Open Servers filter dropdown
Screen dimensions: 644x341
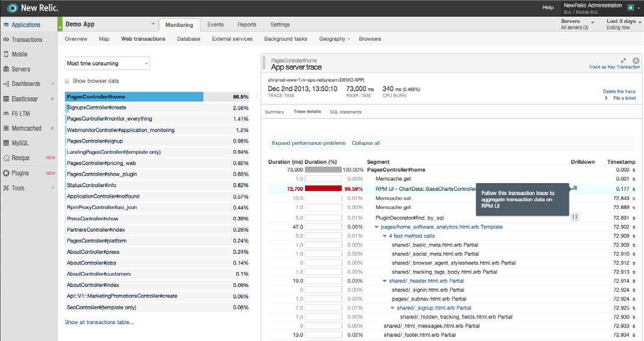pos(577,24)
